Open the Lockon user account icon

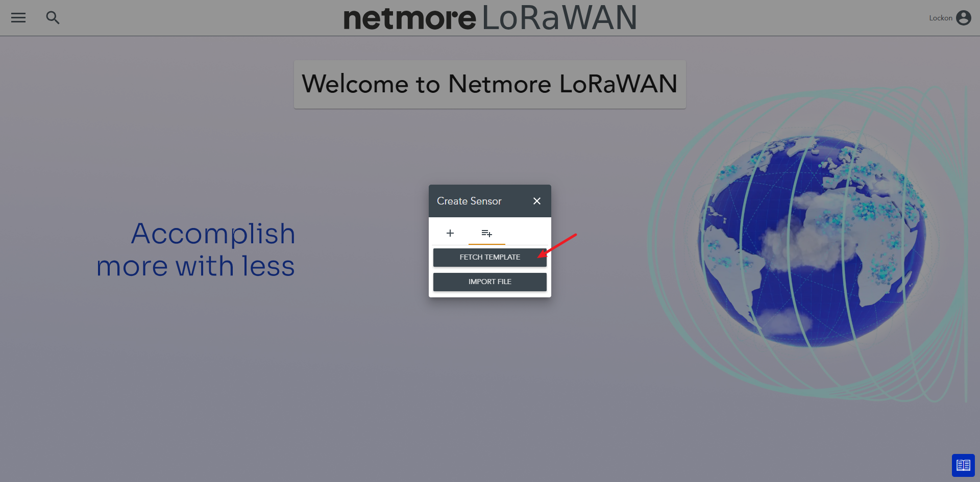coord(963,18)
